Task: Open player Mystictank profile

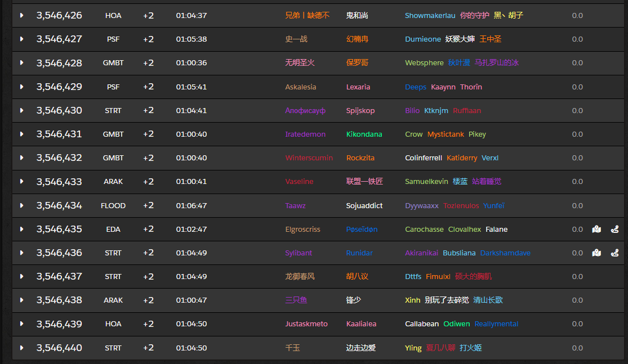Action: [446, 134]
